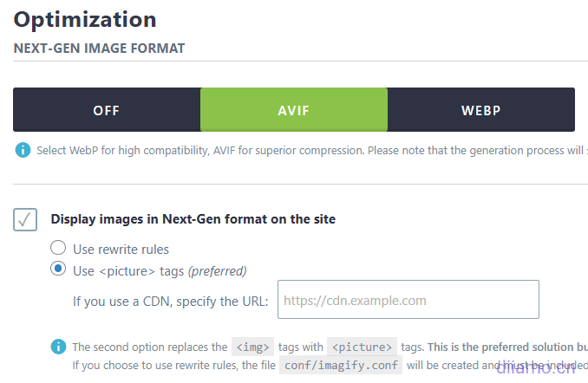Screen dimensions: 588x383
Task: Click the <picture> code tag in the note
Action: 363,347
